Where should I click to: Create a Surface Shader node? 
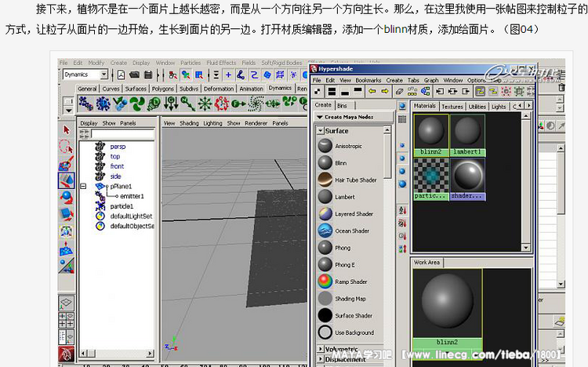(345, 315)
